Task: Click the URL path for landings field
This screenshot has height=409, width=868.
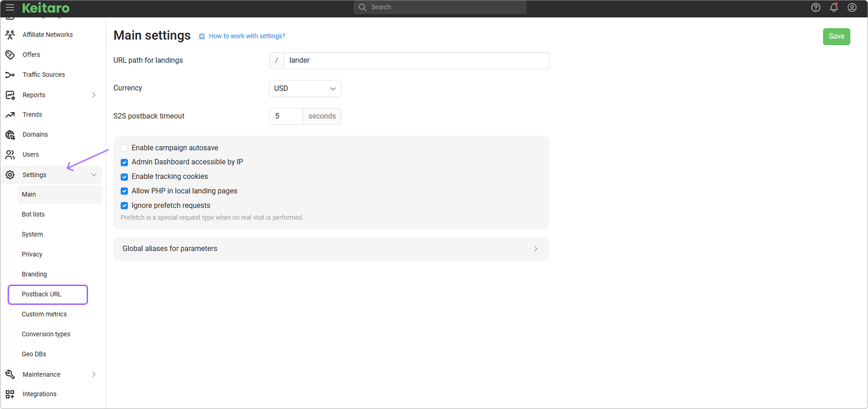Action: [415, 61]
